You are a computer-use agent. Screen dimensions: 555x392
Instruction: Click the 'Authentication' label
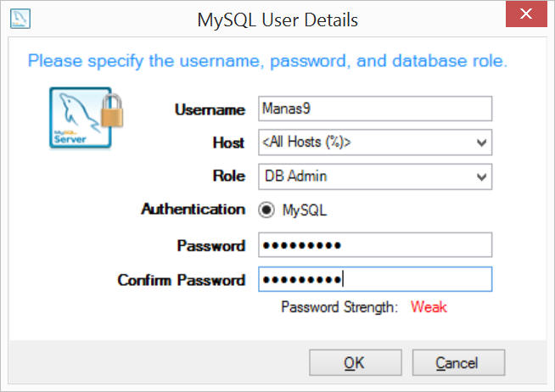[x=193, y=209]
